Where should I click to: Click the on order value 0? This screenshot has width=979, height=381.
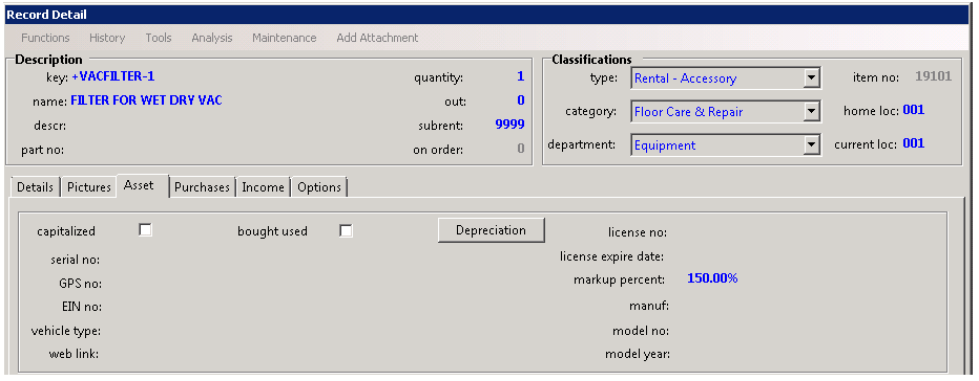[521, 149]
